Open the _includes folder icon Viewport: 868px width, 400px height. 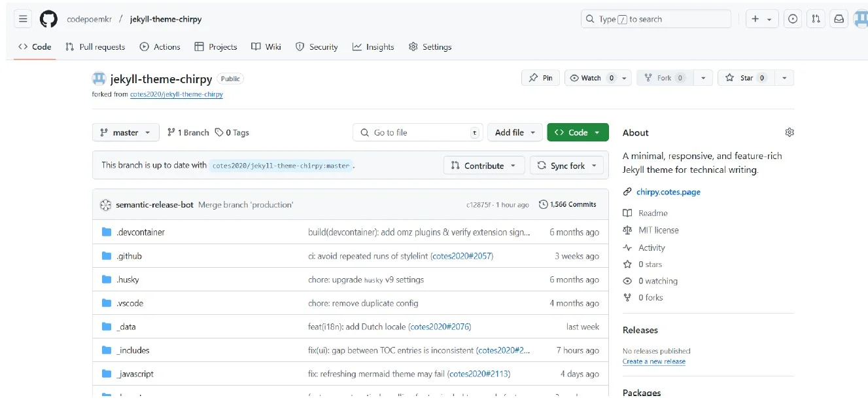pos(106,350)
